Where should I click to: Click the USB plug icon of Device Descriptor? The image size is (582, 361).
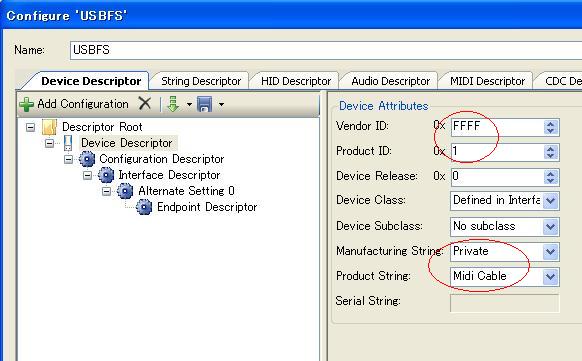[x=68, y=143]
